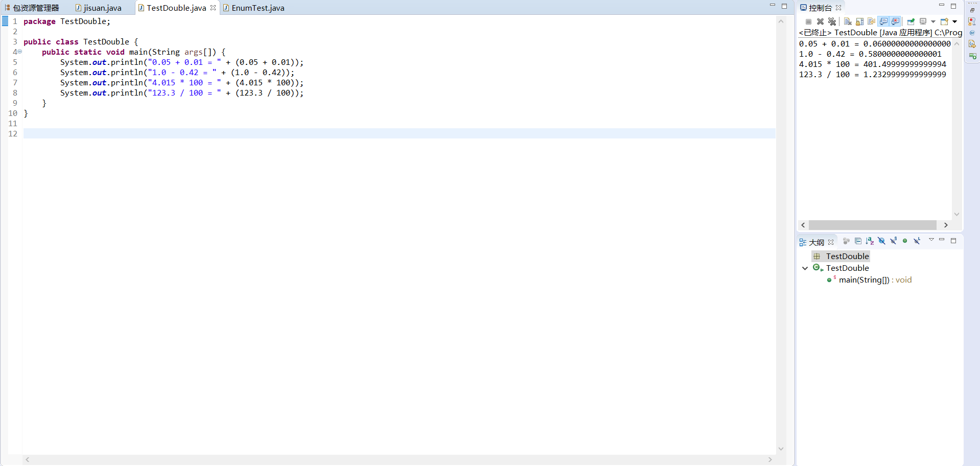This screenshot has width=980, height=466.
Task: Minimize the editor area
Action: point(773,6)
